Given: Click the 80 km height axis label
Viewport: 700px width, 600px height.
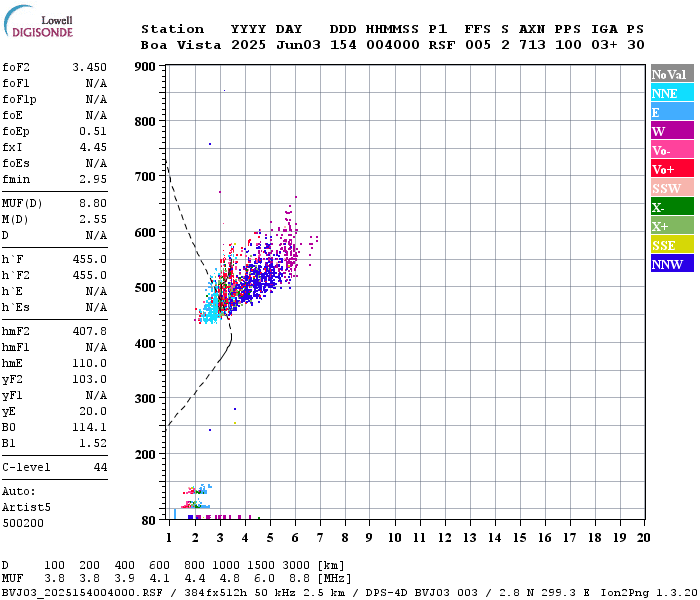Looking at the screenshot, I should tap(149, 521).
